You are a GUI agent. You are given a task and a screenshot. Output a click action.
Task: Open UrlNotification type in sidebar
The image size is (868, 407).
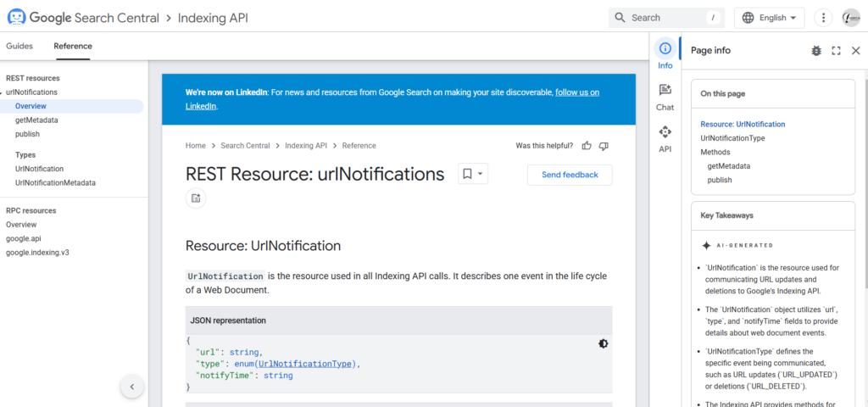(39, 169)
